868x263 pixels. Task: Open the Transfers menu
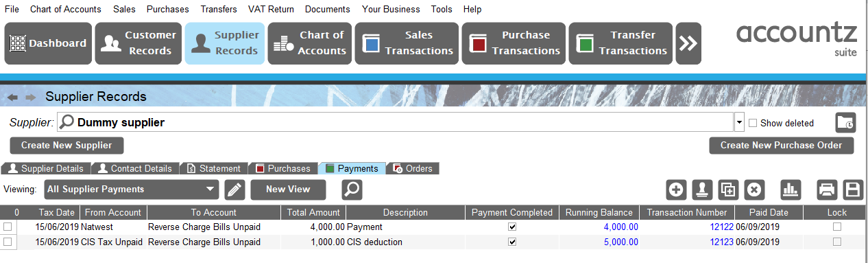[x=219, y=9]
